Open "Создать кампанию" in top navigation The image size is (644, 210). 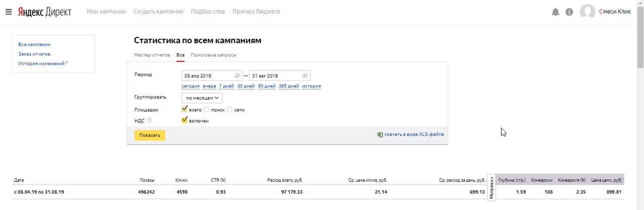pyautogui.click(x=158, y=12)
